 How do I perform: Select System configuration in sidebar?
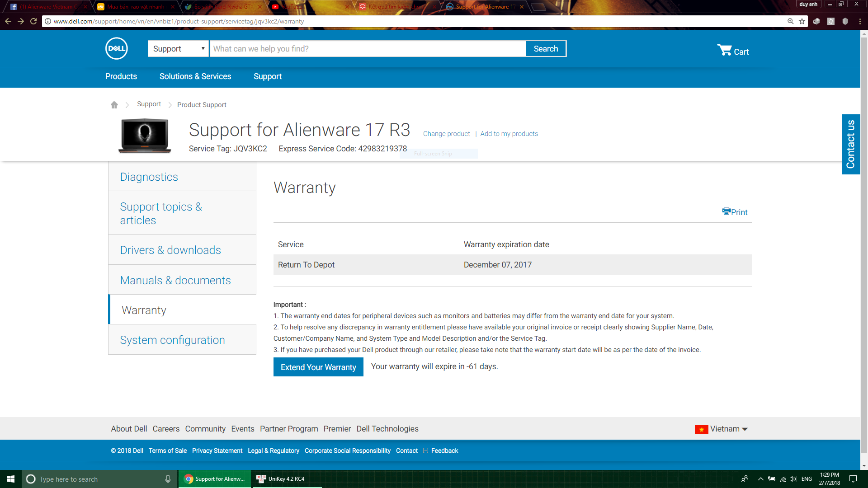pyautogui.click(x=172, y=340)
